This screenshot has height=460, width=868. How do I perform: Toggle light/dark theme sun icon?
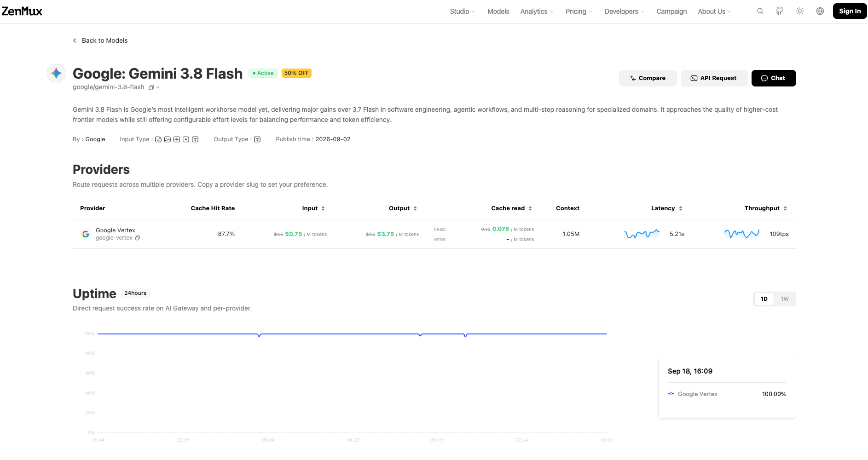click(x=800, y=11)
